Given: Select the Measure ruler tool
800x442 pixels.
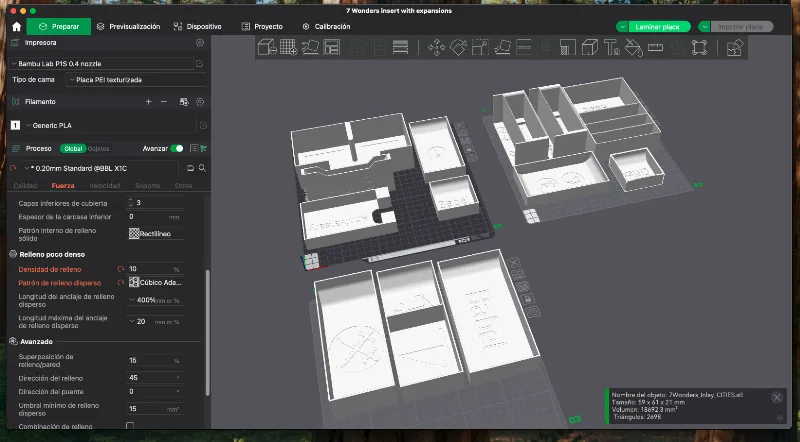Looking at the screenshot, I should pyautogui.click(x=655, y=48).
